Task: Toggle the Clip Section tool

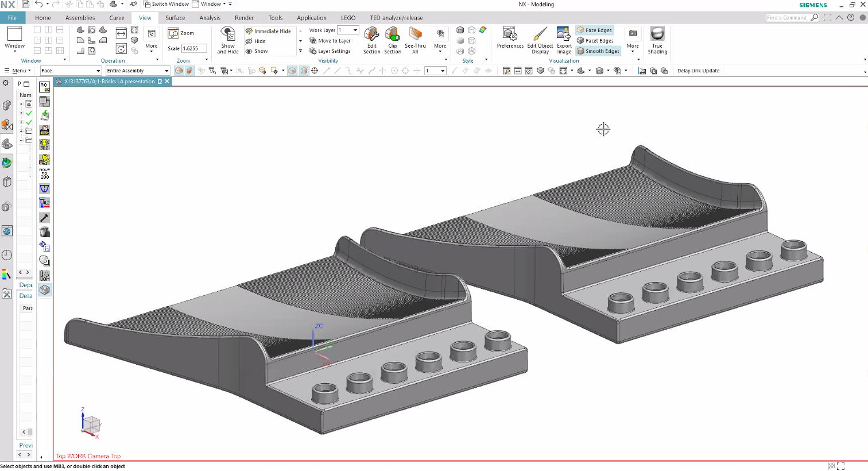Action: point(393,40)
